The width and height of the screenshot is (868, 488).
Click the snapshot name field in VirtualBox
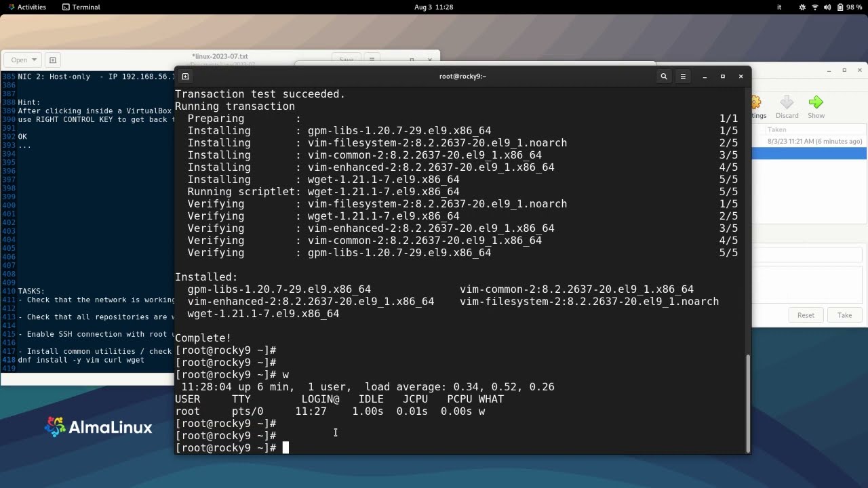point(807,255)
